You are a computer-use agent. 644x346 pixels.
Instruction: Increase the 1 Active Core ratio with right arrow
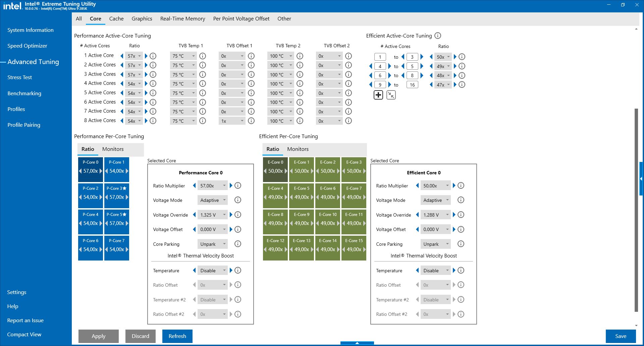point(146,56)
